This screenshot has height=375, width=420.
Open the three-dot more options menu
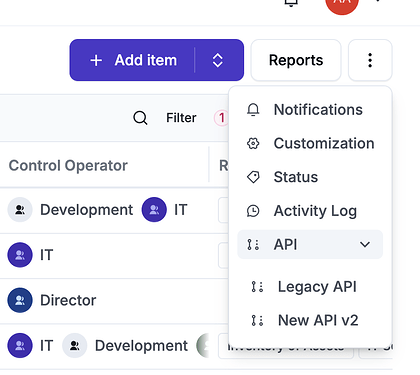pos(370,60)
